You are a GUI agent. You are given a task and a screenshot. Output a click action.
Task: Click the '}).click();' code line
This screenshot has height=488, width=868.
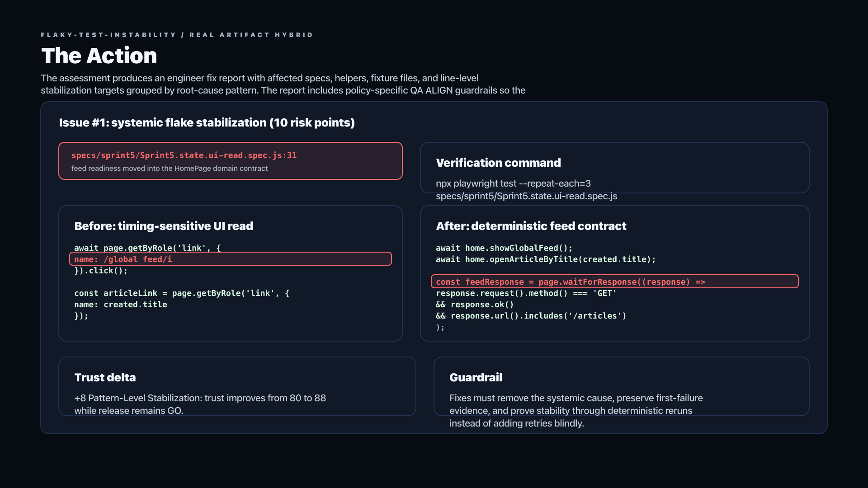pos(101,270)
